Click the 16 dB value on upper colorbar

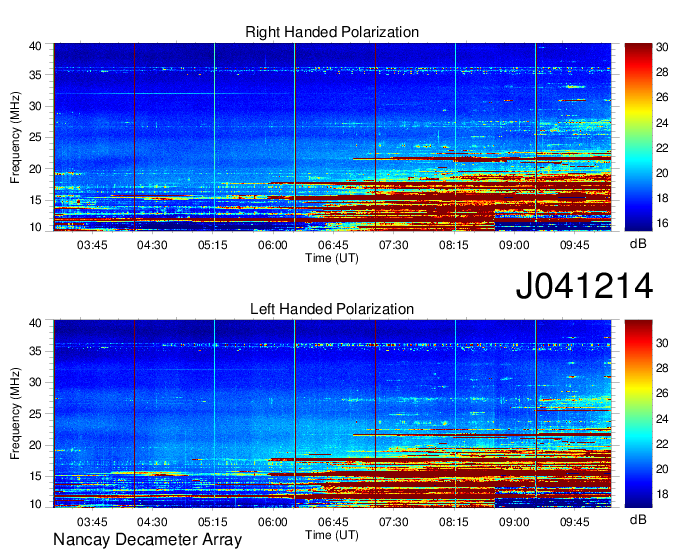pos(662,223)
